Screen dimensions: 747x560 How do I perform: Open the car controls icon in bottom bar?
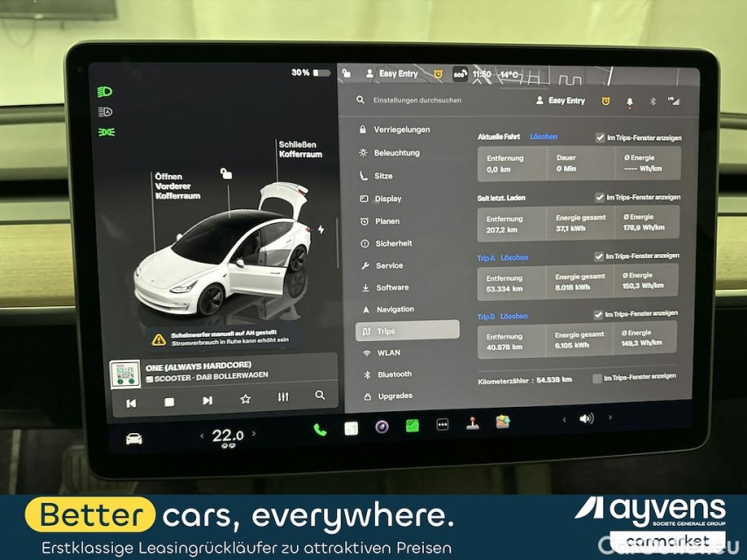pyautogui.click(x=134, y=438)
